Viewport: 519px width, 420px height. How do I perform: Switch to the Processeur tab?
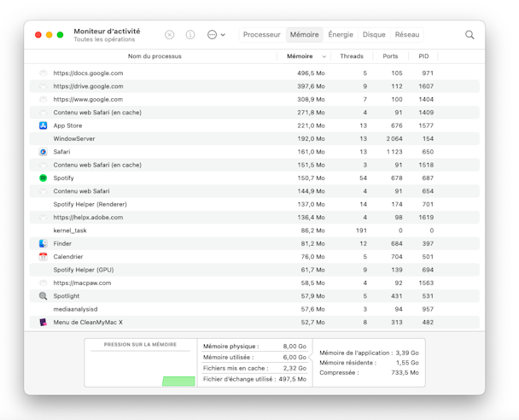(261, 35)
